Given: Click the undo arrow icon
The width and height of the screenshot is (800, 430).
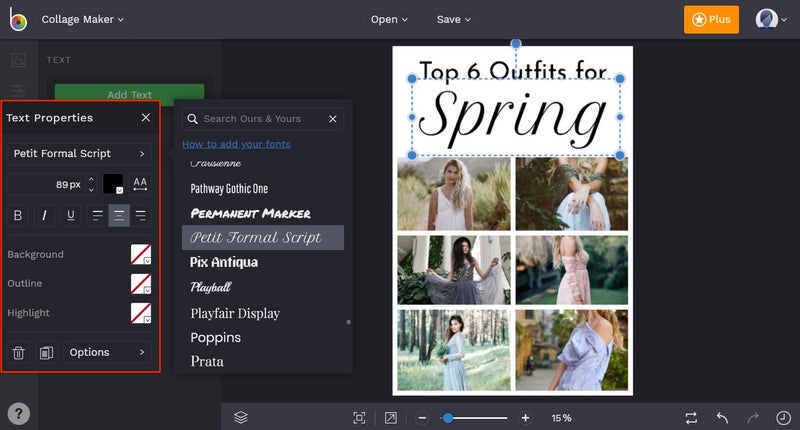Looking at the screenshot, I should click(x=722, y=418).
